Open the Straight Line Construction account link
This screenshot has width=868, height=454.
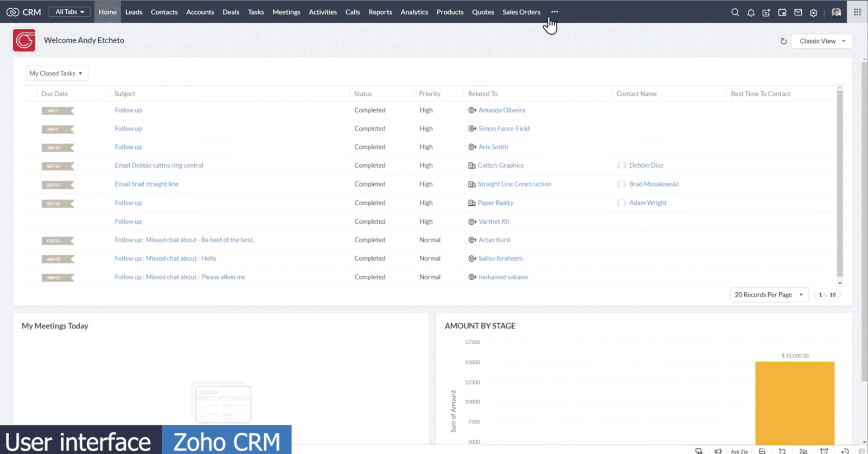point(514,184)
